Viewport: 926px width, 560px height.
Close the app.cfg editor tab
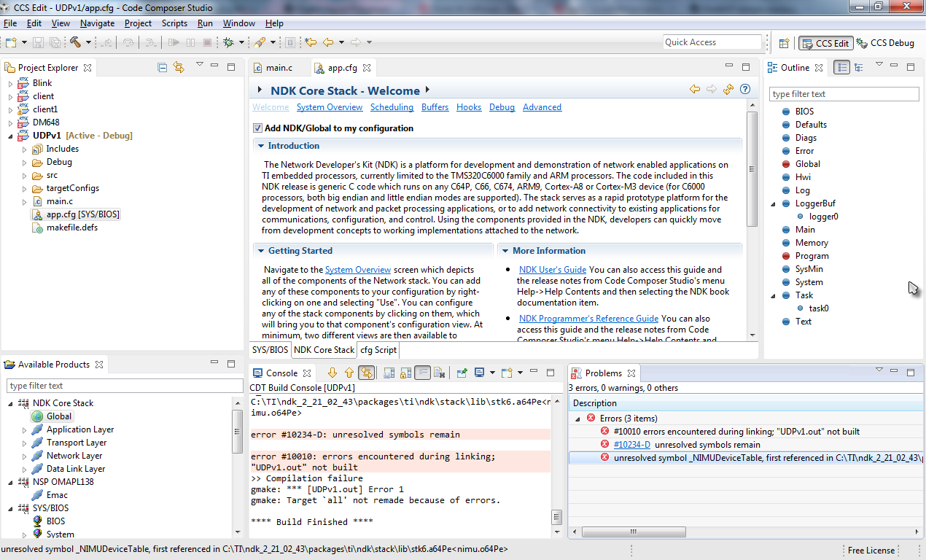[367, 68]
